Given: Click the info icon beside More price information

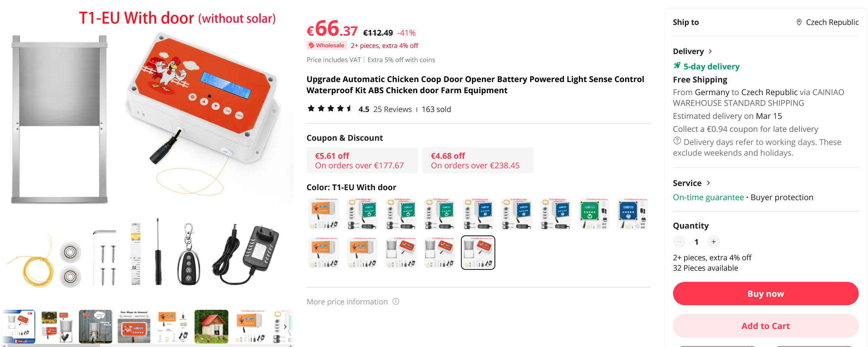Looking at the screenshot, I should point(396,302).
